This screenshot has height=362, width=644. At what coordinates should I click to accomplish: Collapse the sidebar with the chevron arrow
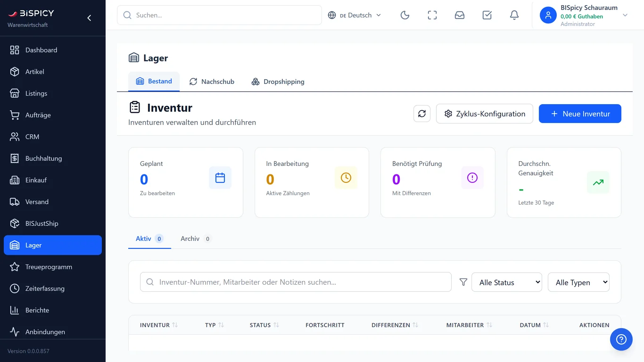coord(89,18)
